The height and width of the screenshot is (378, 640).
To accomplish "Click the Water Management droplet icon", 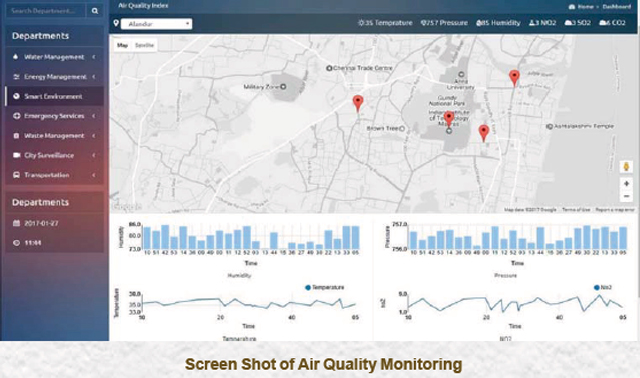I will click(16, 57).
